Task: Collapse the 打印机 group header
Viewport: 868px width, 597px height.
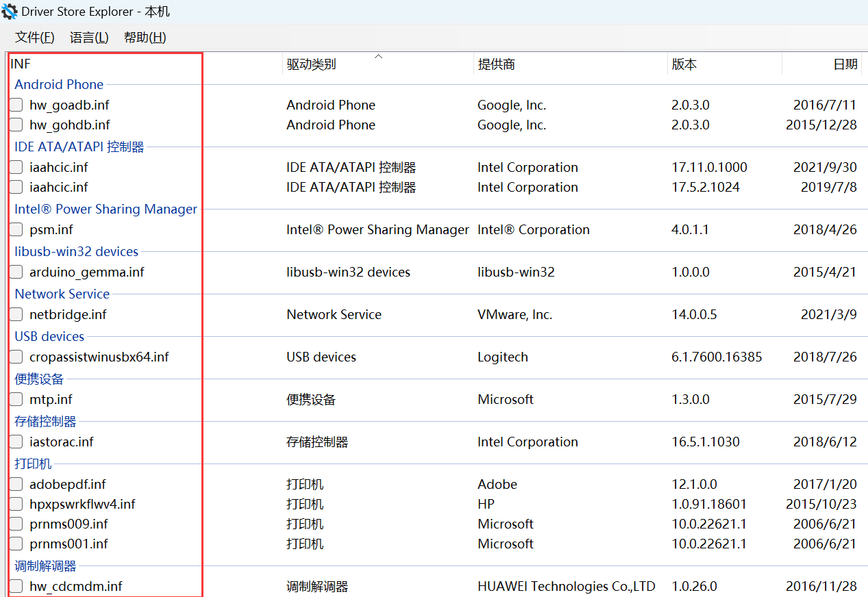Action: click(33, 464)
